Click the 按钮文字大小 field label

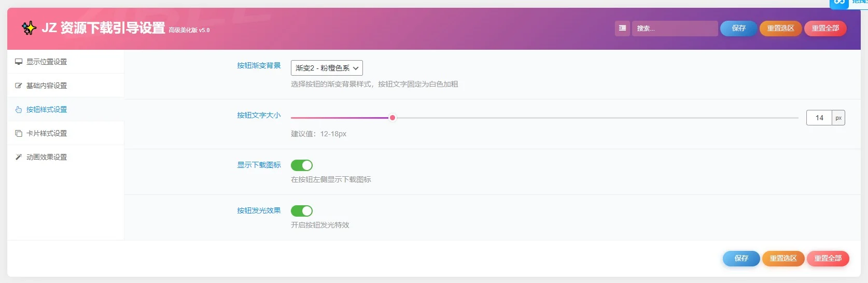click(259, 115)
